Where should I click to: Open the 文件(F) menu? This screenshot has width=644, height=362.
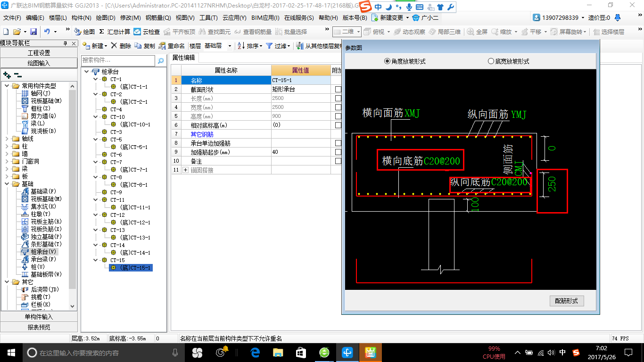pyautogui.click(x=12, y=18)
